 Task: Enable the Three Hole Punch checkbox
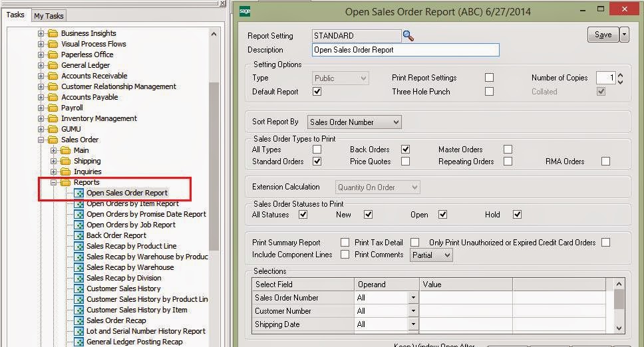tap(489, 91)
